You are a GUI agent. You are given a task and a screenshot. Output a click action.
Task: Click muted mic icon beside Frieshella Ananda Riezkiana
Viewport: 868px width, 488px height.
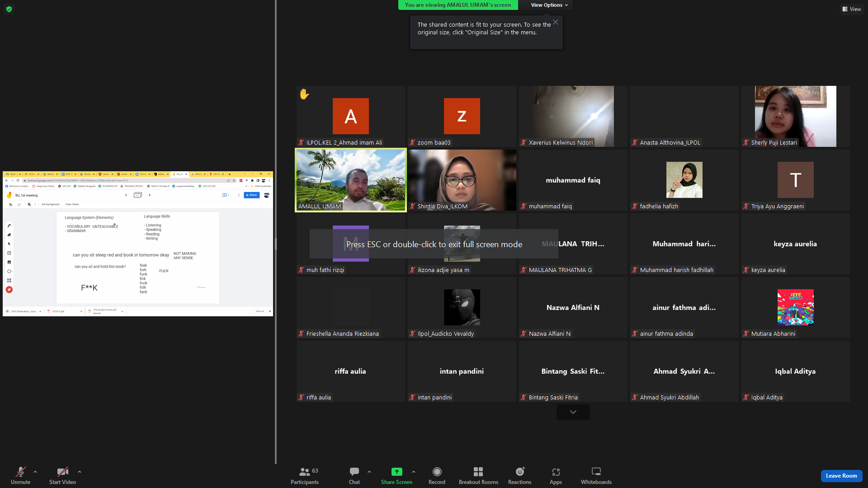pyautogui.click(x=301, y=334)
